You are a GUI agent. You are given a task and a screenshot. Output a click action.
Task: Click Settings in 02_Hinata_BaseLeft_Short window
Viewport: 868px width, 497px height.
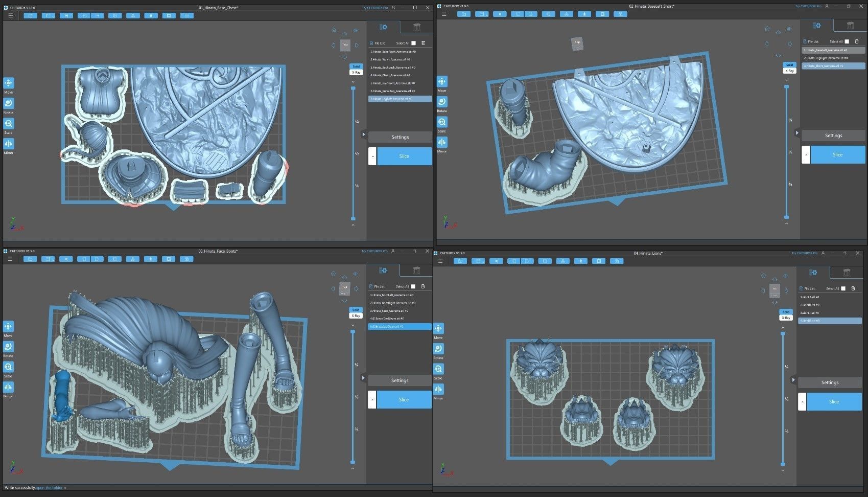tap(833, 135)
